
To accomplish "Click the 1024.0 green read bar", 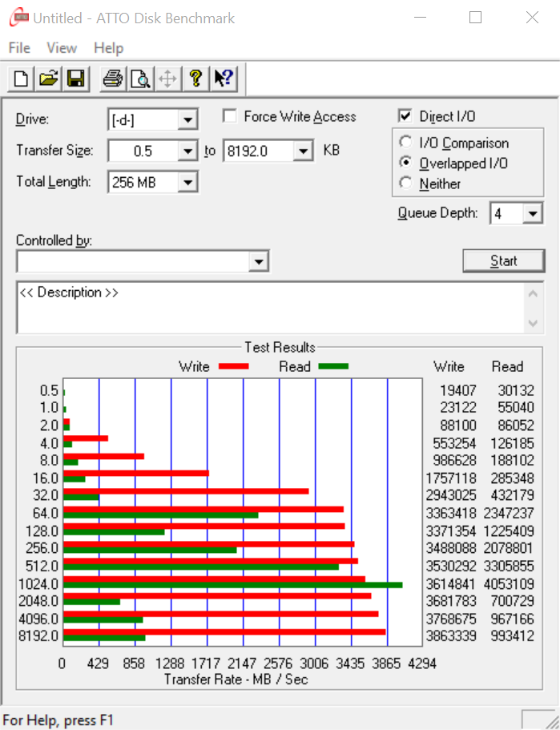I will coord(233,585).
